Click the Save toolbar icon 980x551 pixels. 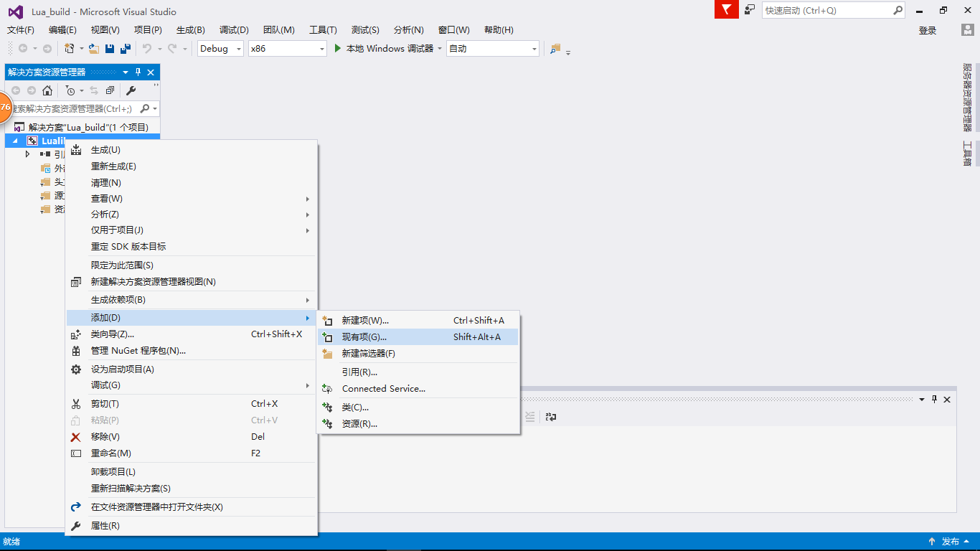coord(110,49)
